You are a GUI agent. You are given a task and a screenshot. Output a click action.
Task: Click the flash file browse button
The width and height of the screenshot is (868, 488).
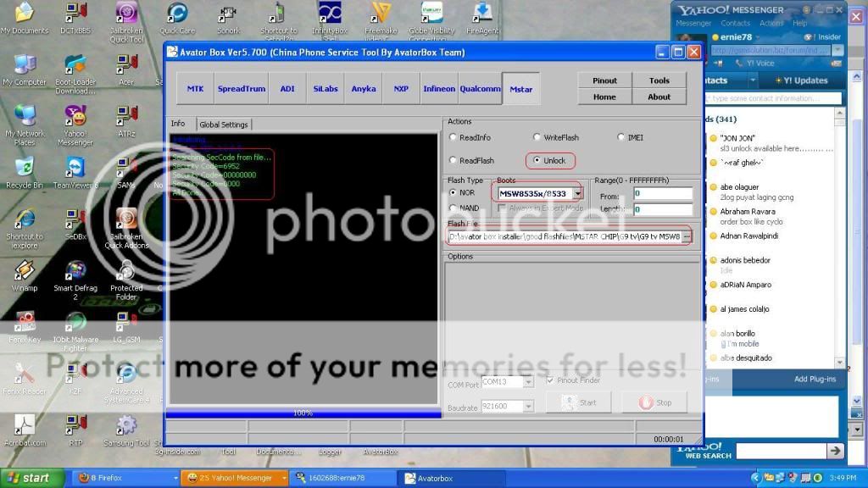pos(687,236)
